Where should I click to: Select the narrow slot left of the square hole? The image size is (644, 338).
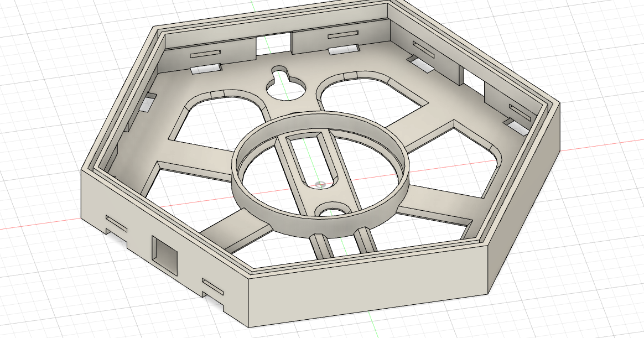point(116,223)
